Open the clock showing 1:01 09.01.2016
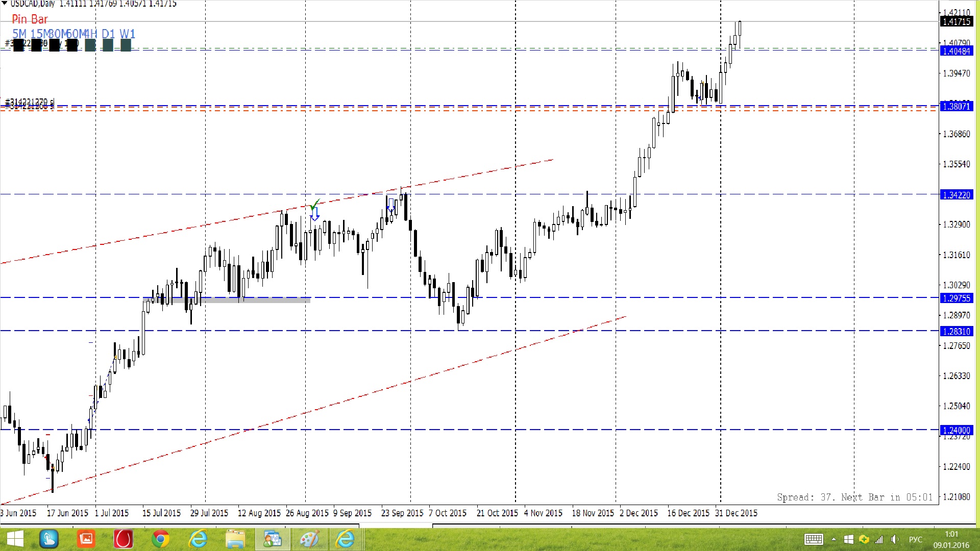Viewport: 980px width, 551px height. tap(951, 539)
